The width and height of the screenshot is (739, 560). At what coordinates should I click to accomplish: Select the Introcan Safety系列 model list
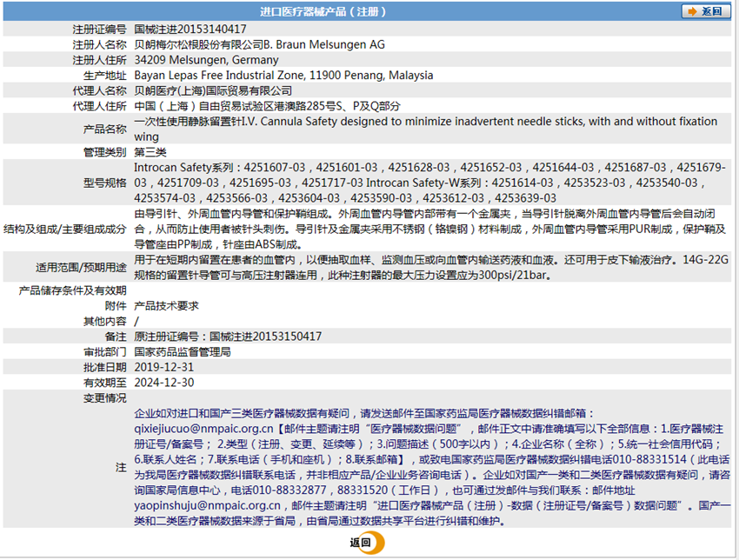(x=429, y=183)
